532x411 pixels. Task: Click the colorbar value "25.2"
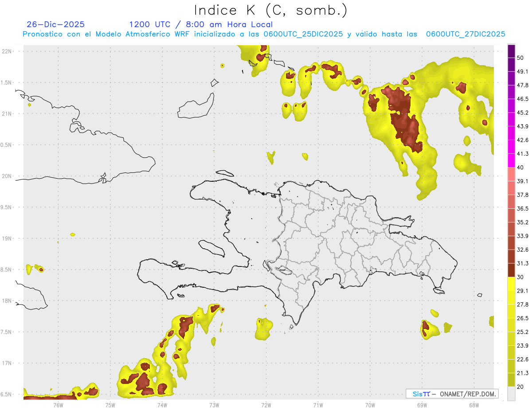pyautogui.click(x=523, y=332)
